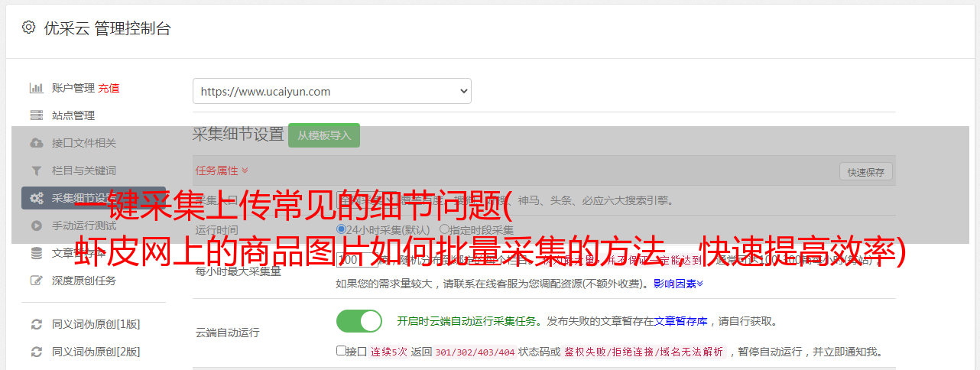Click the gears icon for 采集细节设置
Image resolution: width=980 pixels, height=370 pixels.
(x=36, y=198)
